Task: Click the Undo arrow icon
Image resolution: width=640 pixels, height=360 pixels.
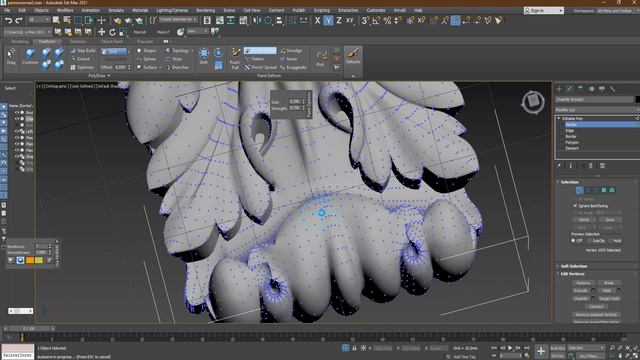Action: [x=8, y=20]
